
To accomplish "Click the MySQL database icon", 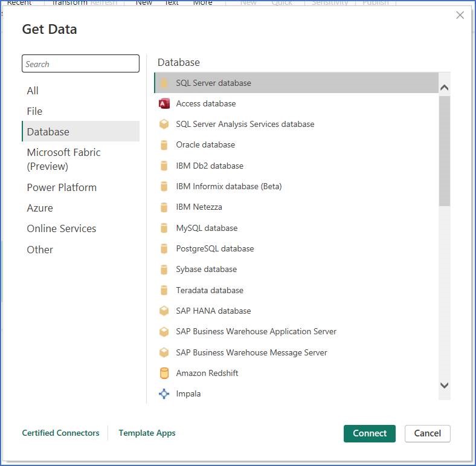I will click(164, 228).
